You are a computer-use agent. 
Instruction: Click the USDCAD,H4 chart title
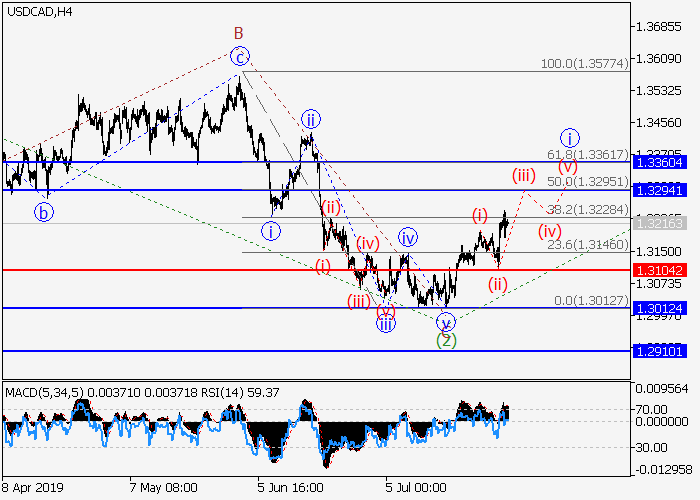tap(39, 12)
